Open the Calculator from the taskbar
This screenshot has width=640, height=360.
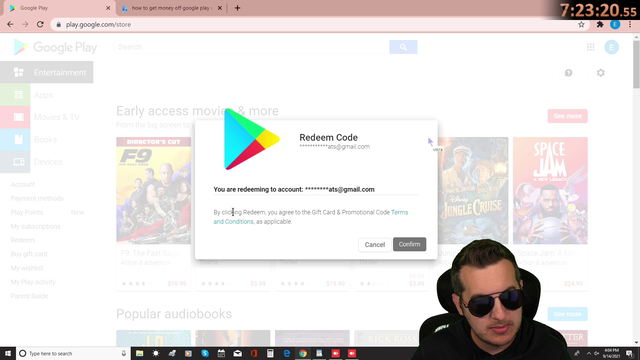tap(270, 353)
